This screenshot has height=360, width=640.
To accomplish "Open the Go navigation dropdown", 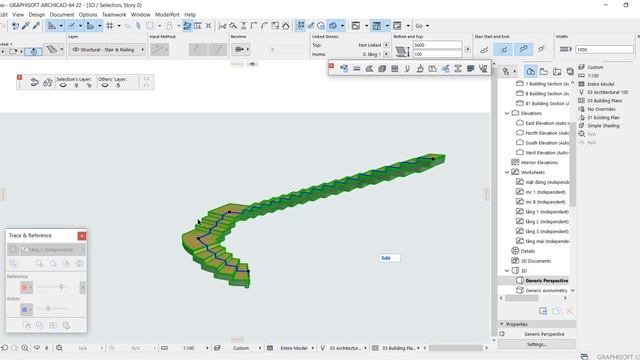I will point(422,26).
